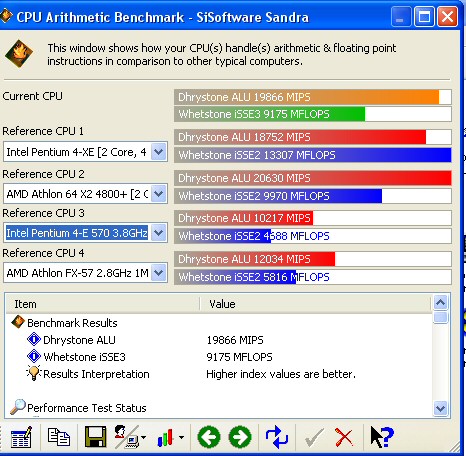Image resolution: width=466 pixels, height=456 pixels.
Task: Click the options table icon in toolbar
Action: [21, 437]
